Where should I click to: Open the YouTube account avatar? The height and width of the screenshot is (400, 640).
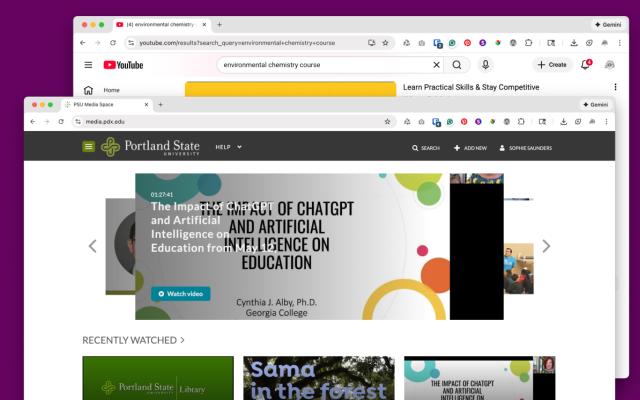pos(609,65)
